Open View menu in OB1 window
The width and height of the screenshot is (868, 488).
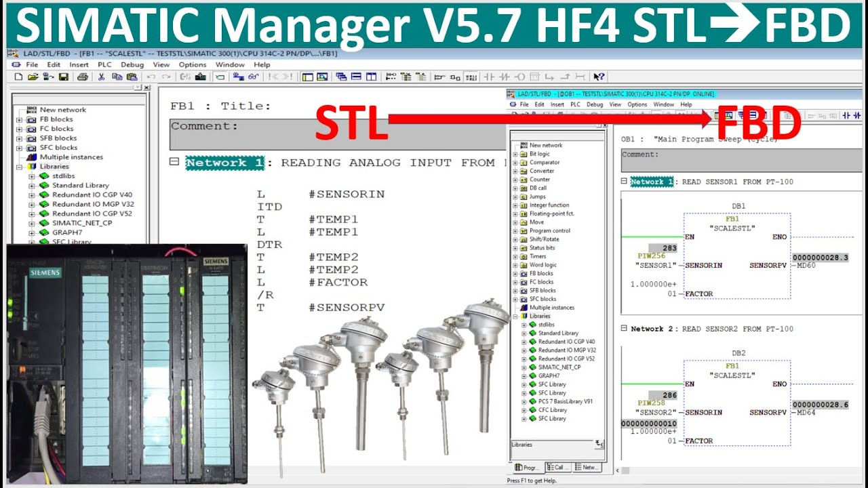[615, 104]
